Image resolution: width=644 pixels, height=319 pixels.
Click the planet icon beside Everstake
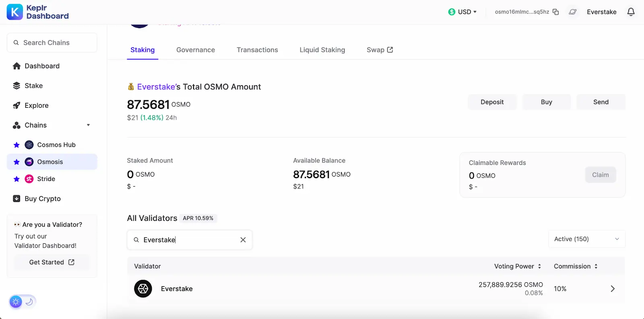coord(573,12)
